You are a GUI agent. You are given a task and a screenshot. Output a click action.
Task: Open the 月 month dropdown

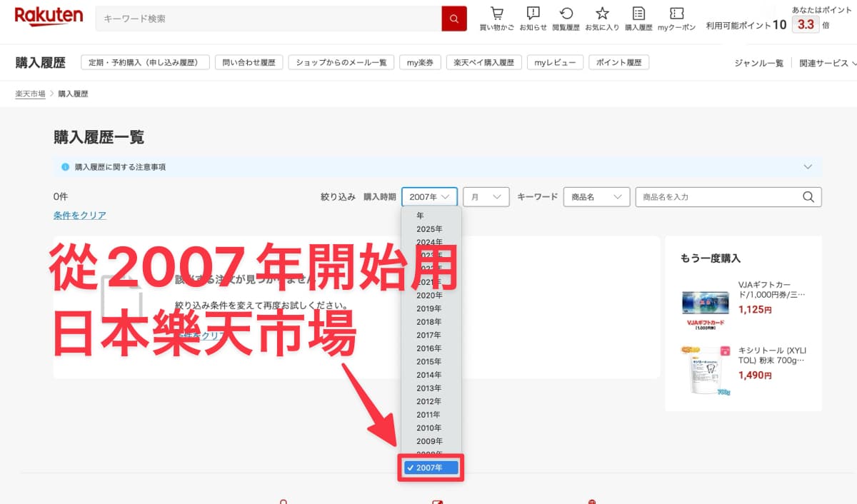[x=486, y=197]
